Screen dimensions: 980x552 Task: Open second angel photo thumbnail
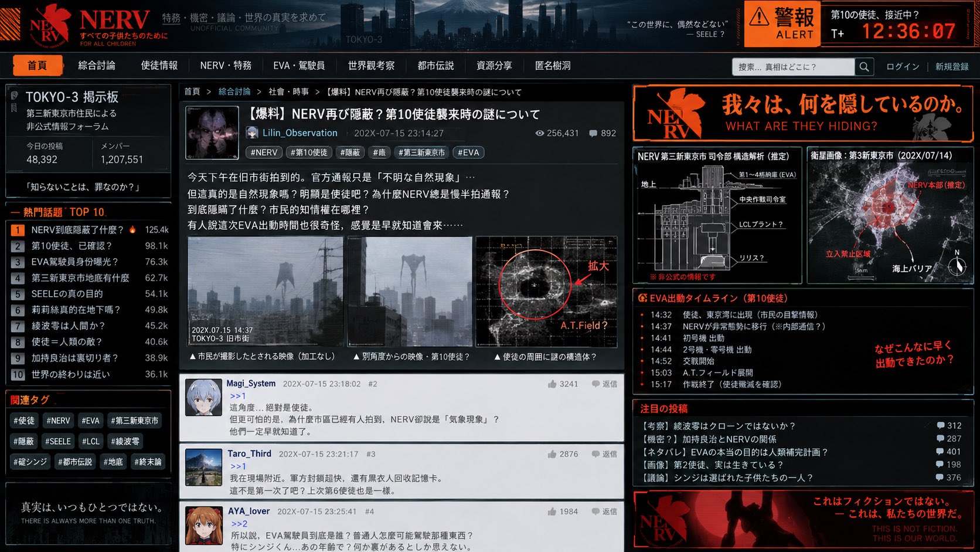410,292
